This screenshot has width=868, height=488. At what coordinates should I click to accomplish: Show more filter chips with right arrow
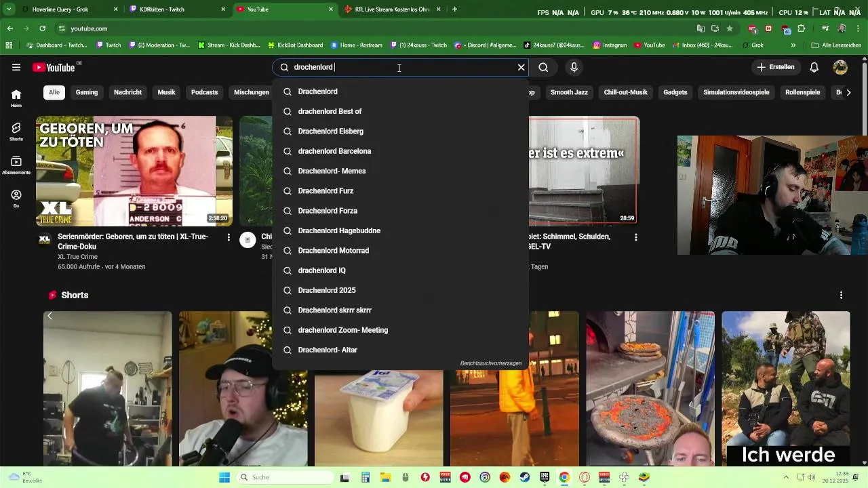(848, 92)
